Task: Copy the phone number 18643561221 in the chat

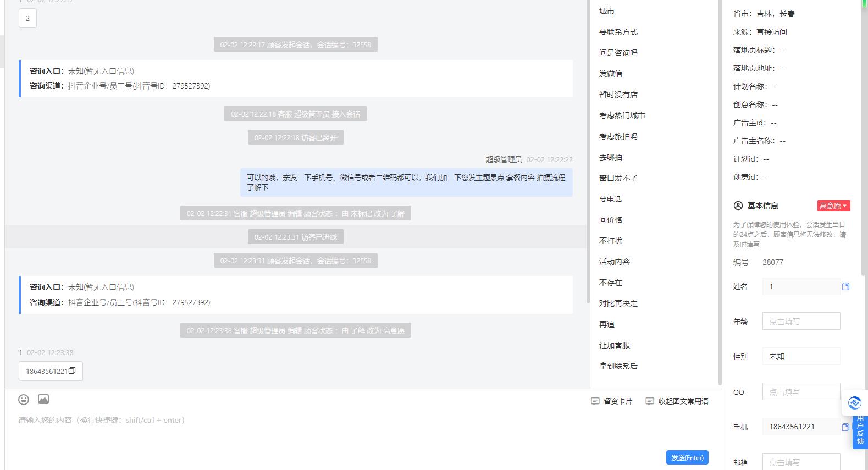Action: tap(72, 371)
